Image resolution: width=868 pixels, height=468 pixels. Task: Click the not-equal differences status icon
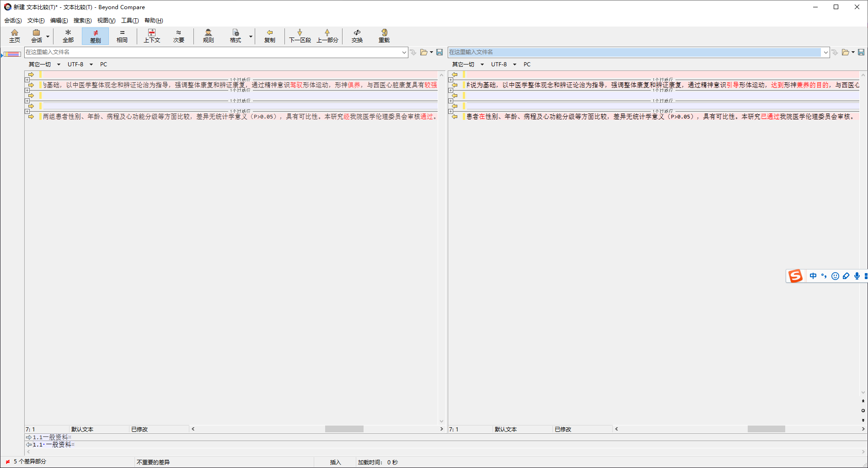coord(8,462)
